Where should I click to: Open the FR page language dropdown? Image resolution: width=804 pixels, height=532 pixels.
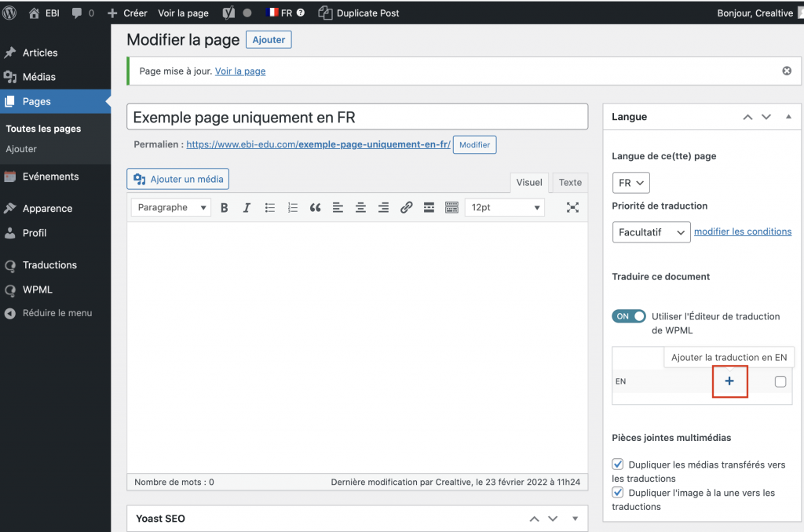[x=630, y=183]
